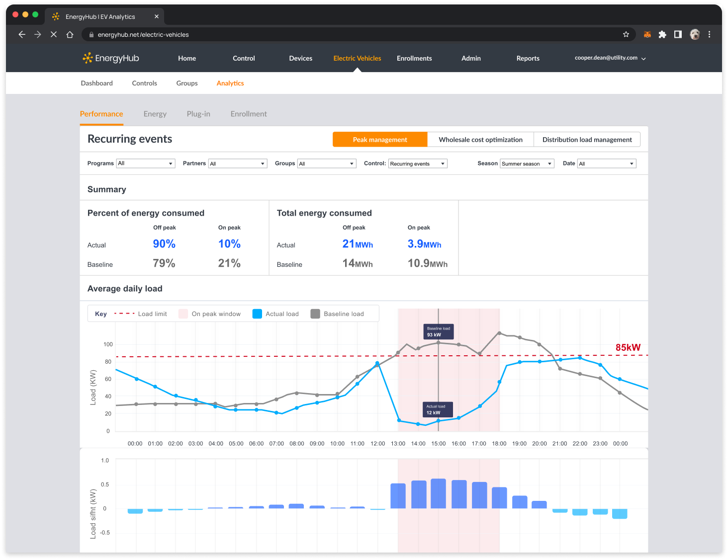Viewport: 728px width, 560px height.
Task: Go back using browser back arrow
Action: coord(22,34)
